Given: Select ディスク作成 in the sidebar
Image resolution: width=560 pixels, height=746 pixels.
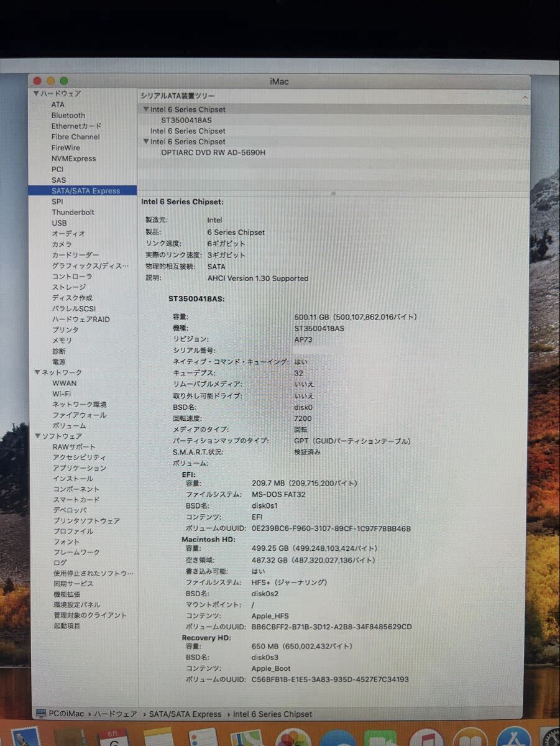Looking at the screenshot, I should [x=72, y=298].
